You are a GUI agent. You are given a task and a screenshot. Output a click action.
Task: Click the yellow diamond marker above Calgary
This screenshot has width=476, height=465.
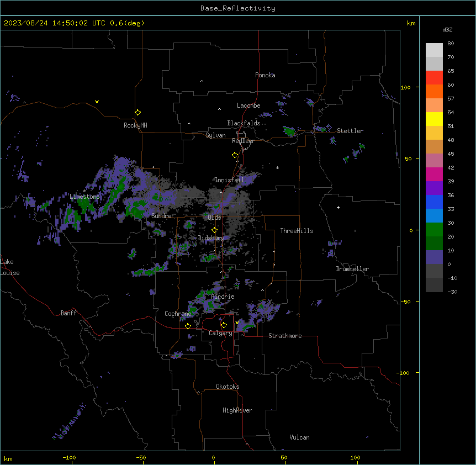(224, 325)
